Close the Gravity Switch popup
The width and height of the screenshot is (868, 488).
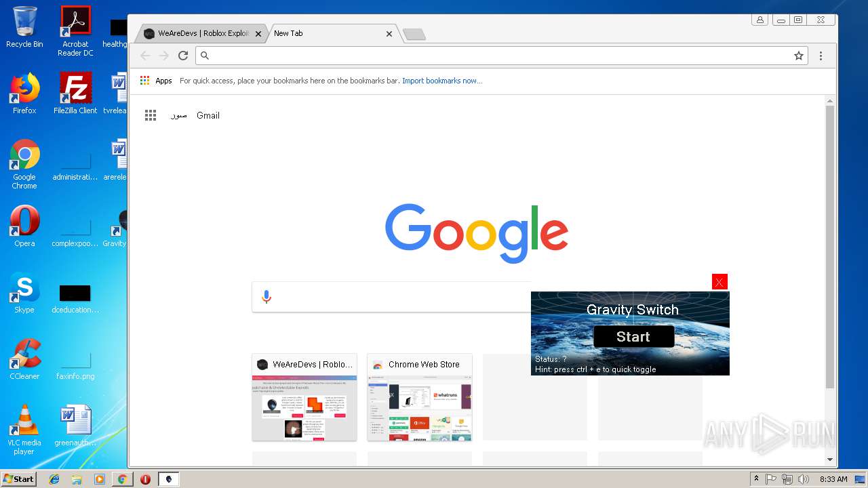pos(719,282)
